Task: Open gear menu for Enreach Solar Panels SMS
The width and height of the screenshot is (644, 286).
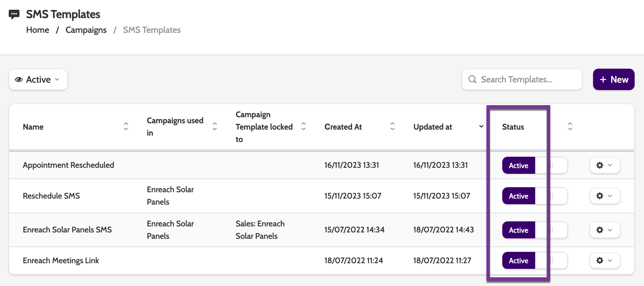Action: (x=605, y=230)
